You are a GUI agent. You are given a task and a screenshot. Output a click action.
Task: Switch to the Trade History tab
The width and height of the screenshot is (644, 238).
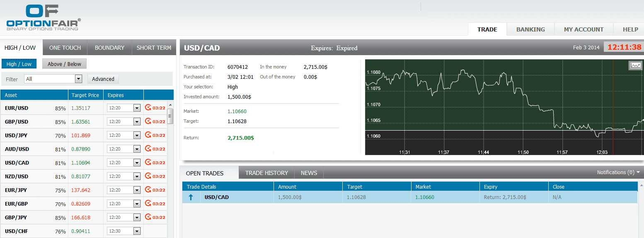point(266,173)
